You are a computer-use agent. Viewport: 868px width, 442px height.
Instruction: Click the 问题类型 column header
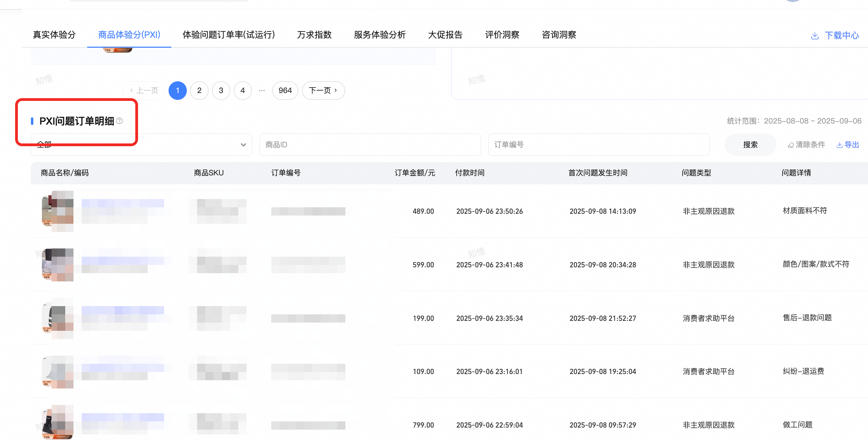[x=696, y=173]
